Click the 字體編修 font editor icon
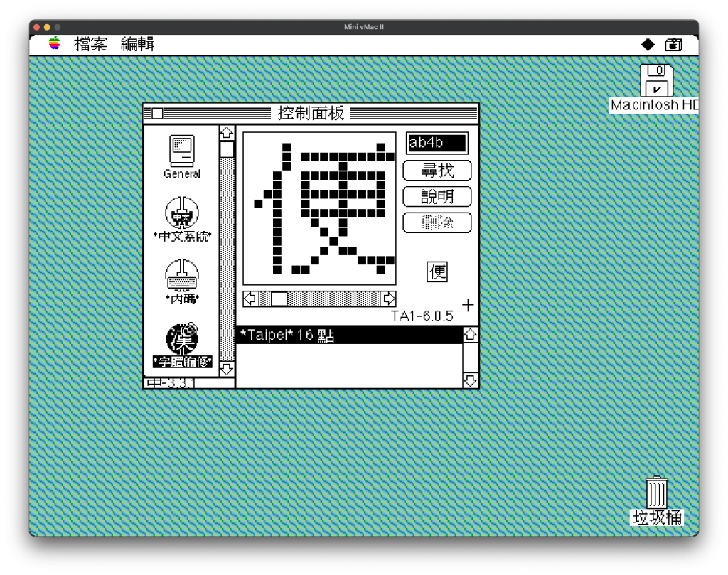 (182, 339)
